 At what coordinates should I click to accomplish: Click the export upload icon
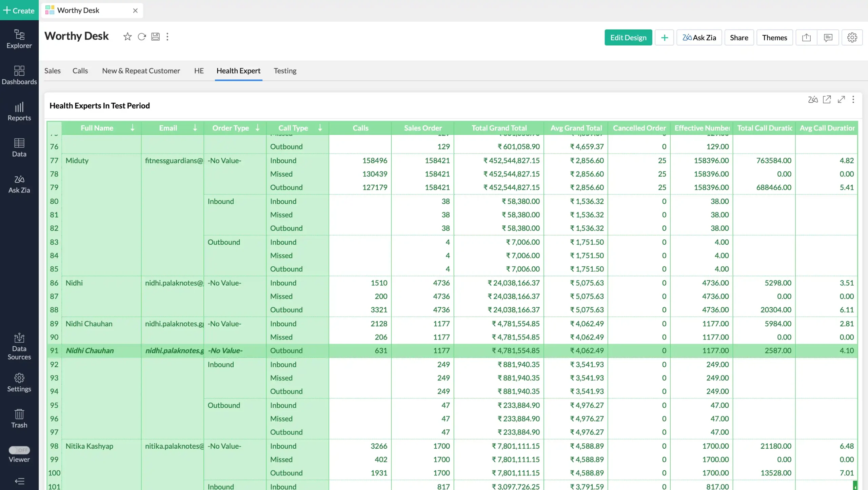(806, 37)
